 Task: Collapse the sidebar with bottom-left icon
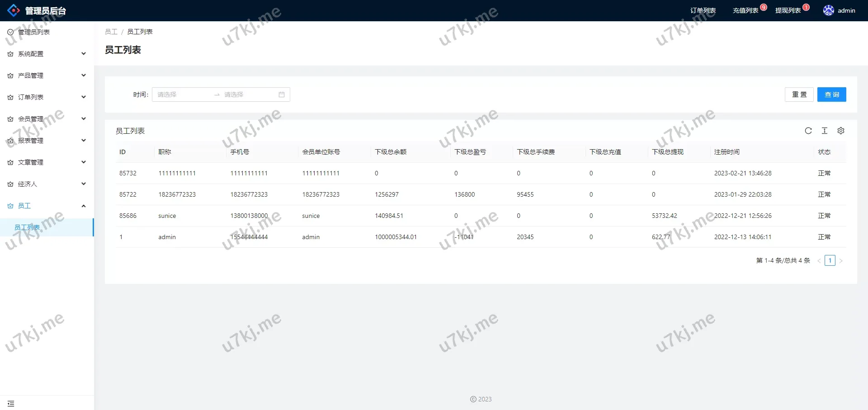pos(11,403)
